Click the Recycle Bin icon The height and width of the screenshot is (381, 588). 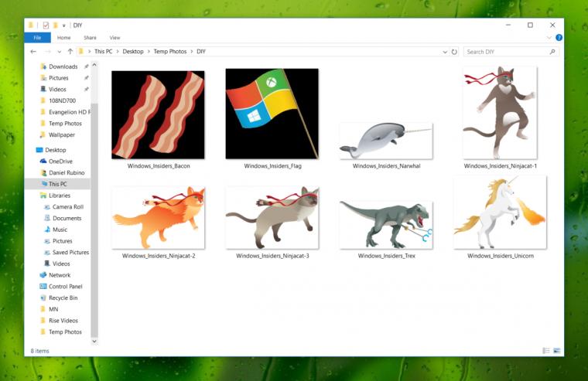click(43, 298)
